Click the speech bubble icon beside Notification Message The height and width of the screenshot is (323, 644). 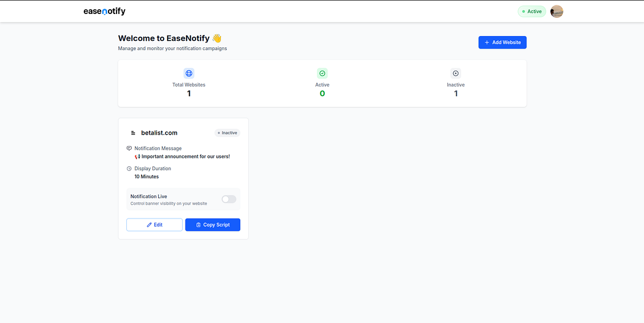[129, 148]
